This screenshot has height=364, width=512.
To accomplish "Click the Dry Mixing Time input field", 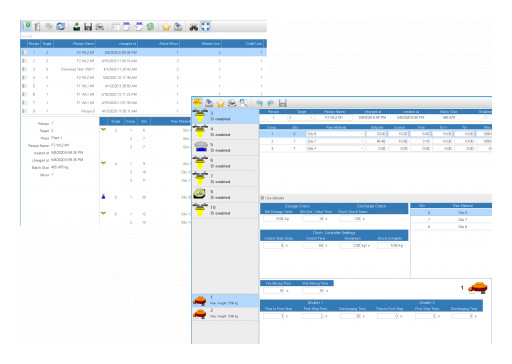I will (274, 291).
